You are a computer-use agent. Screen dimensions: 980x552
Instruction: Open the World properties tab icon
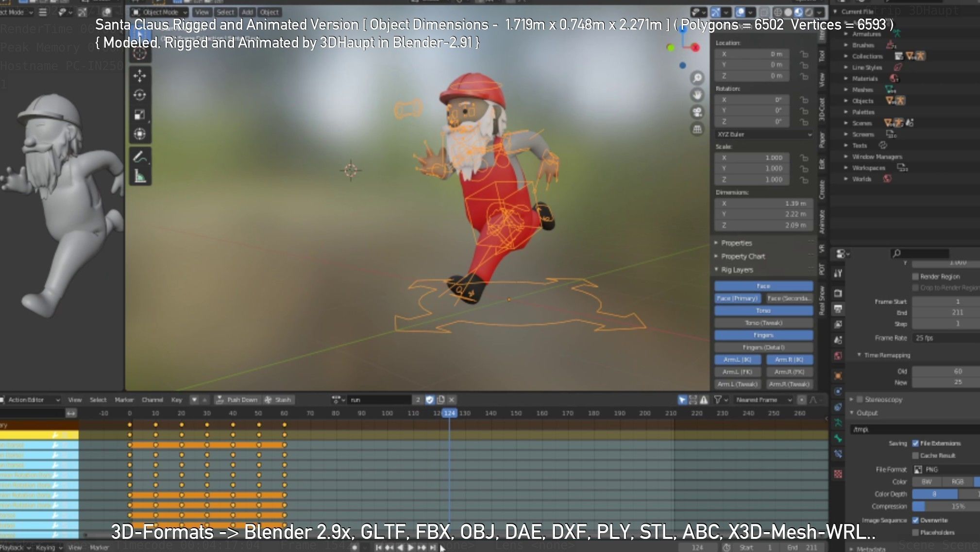(x=838, y=356)
